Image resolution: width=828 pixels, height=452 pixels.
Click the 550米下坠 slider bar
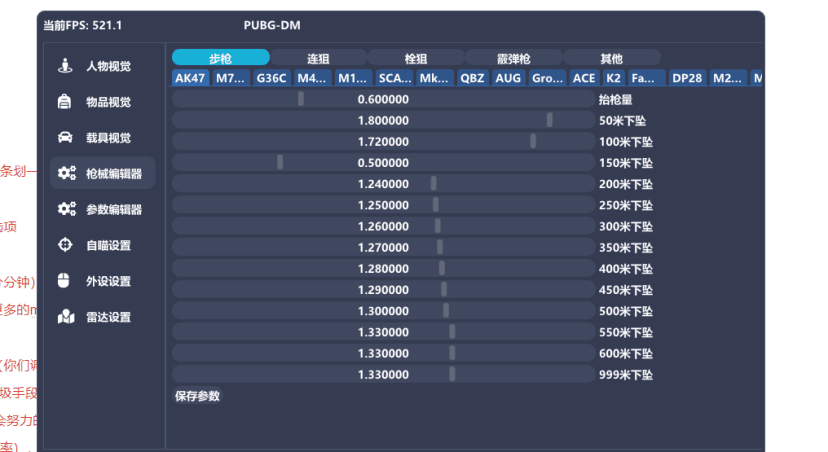(x=383, y=332)
